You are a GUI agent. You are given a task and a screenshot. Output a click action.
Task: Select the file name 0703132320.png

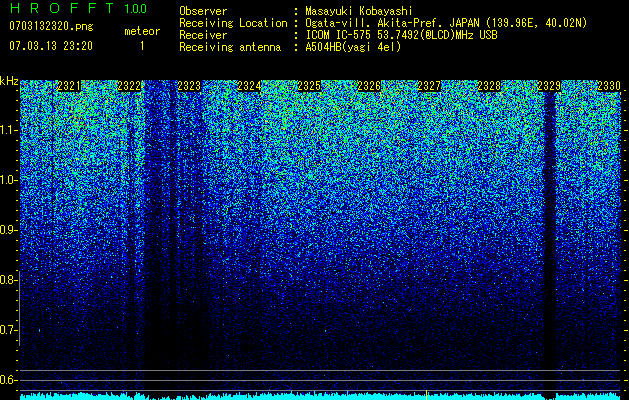pyautogui.click(x=51, y=26)
